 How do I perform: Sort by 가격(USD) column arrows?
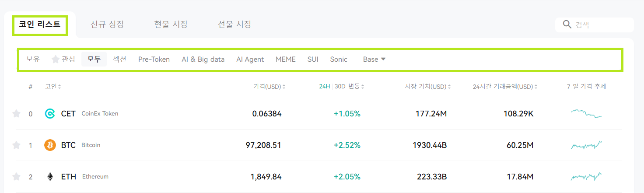click(284, 87)
